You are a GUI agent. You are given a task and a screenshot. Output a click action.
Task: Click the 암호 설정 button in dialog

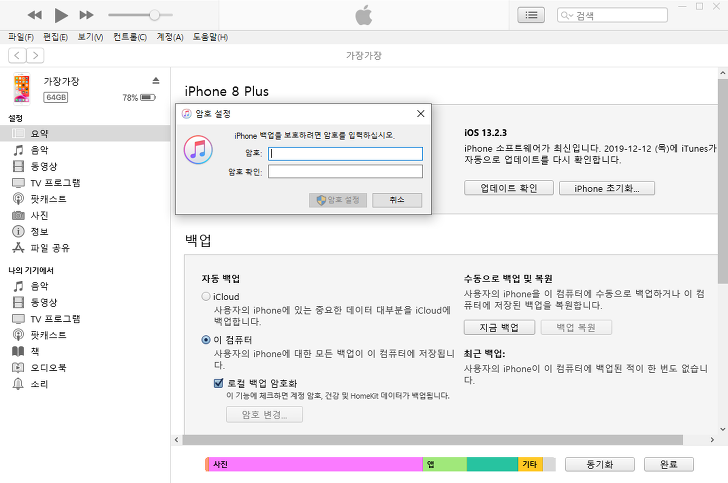click(338, 200)
